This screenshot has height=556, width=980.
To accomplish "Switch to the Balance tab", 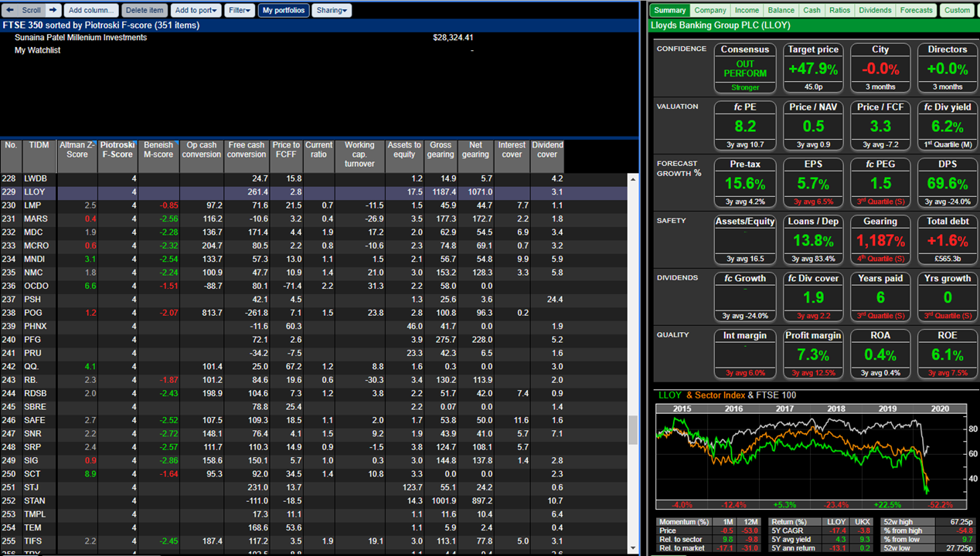I will click(x=781, y=10).
